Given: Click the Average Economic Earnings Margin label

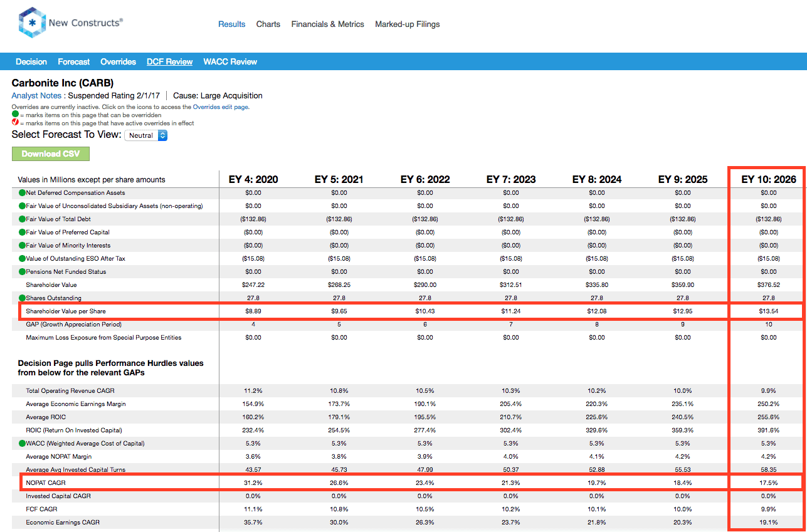Looking at the screenshot, I should click(76, 404).
